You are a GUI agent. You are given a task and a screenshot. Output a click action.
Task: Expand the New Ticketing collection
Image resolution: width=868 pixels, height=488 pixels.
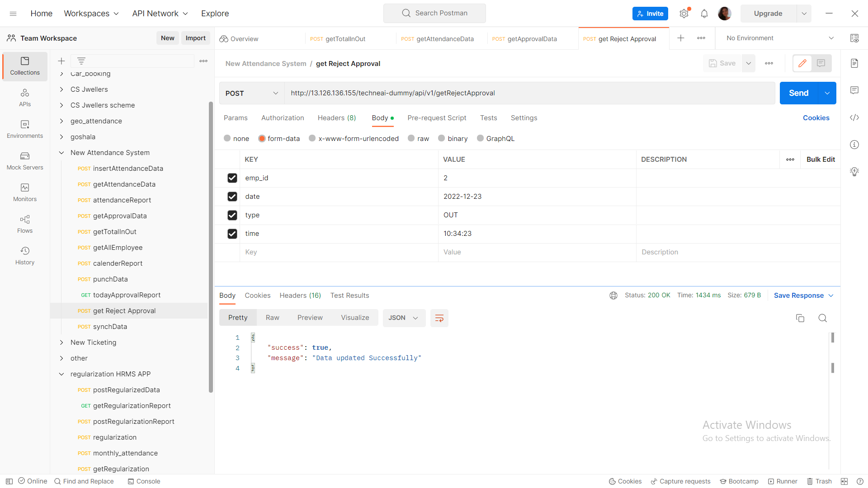tap(61, 343)
